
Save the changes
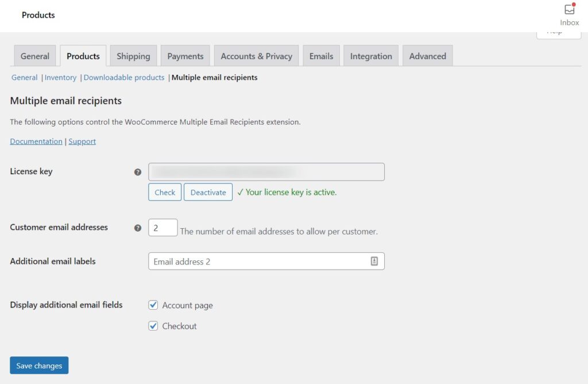[x=39, y=365]
